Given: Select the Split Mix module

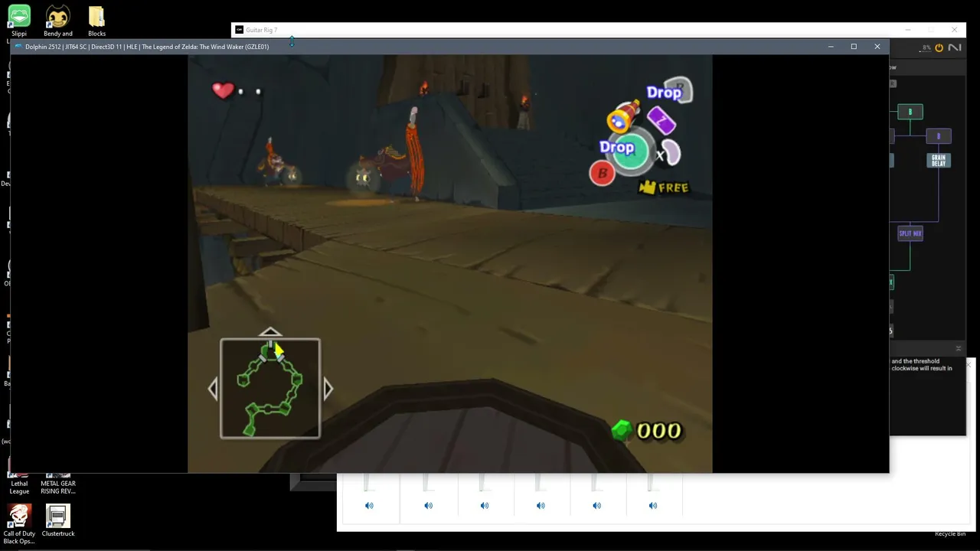Looking at the screenshot, I should 910,233.
